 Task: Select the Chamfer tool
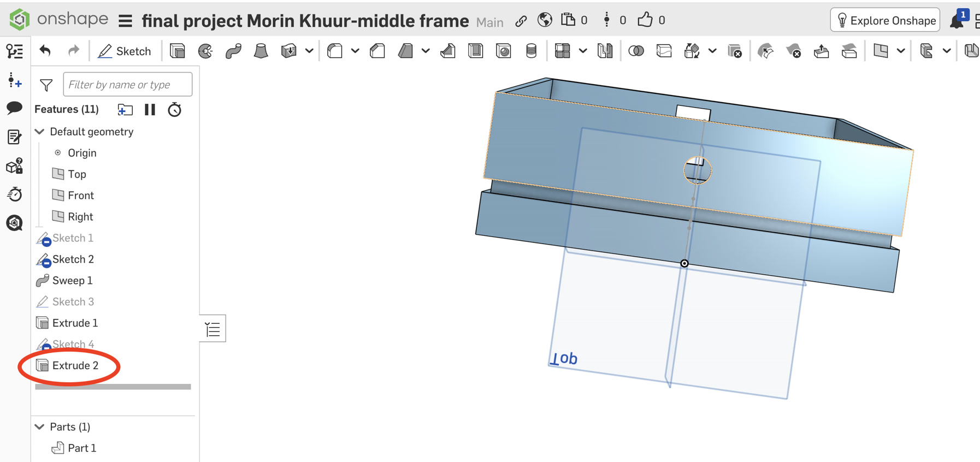pyautogui.click(x=377, y=51)
